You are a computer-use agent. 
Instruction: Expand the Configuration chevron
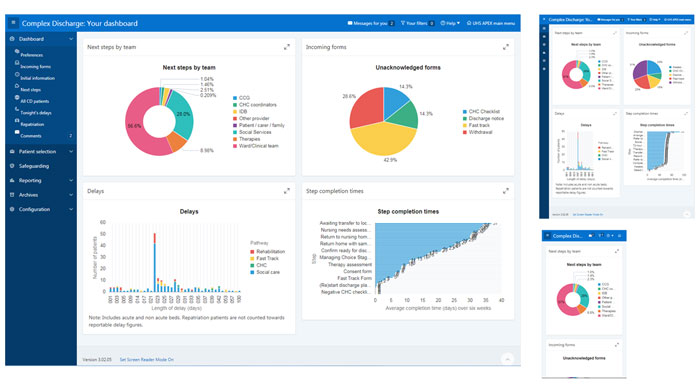click(71, 209)
